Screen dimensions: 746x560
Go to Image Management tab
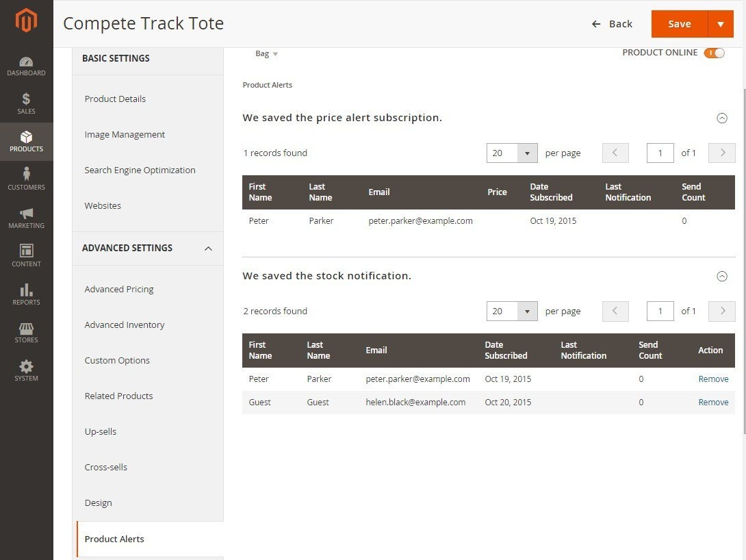coord(125,135)
